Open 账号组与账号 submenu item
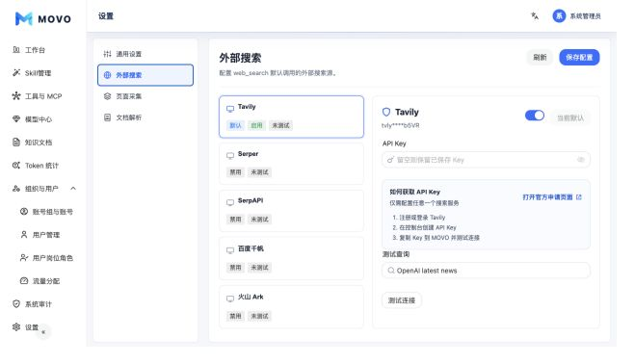 [x=53, y=212]
